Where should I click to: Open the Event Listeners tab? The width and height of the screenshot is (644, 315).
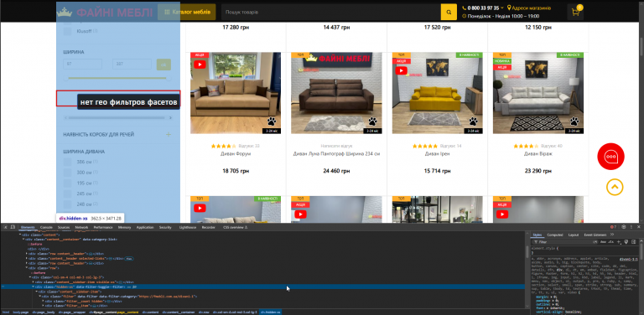[595, 235]
